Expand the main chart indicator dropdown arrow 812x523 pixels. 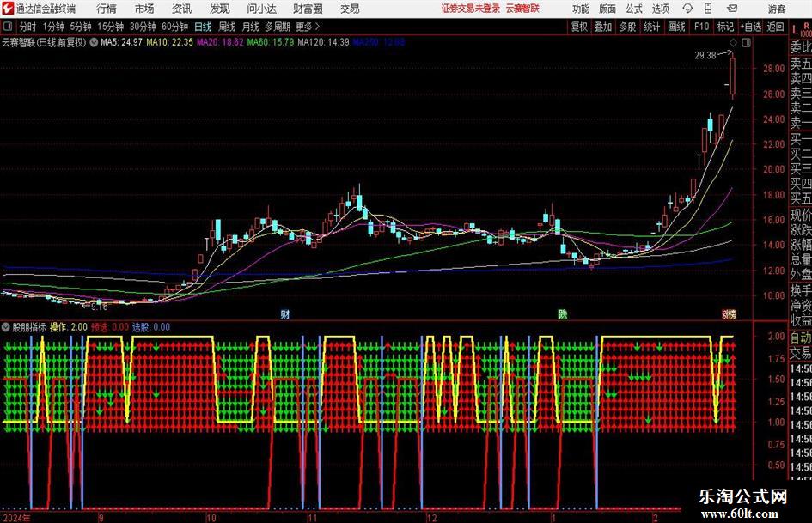(x=94, y=42)
